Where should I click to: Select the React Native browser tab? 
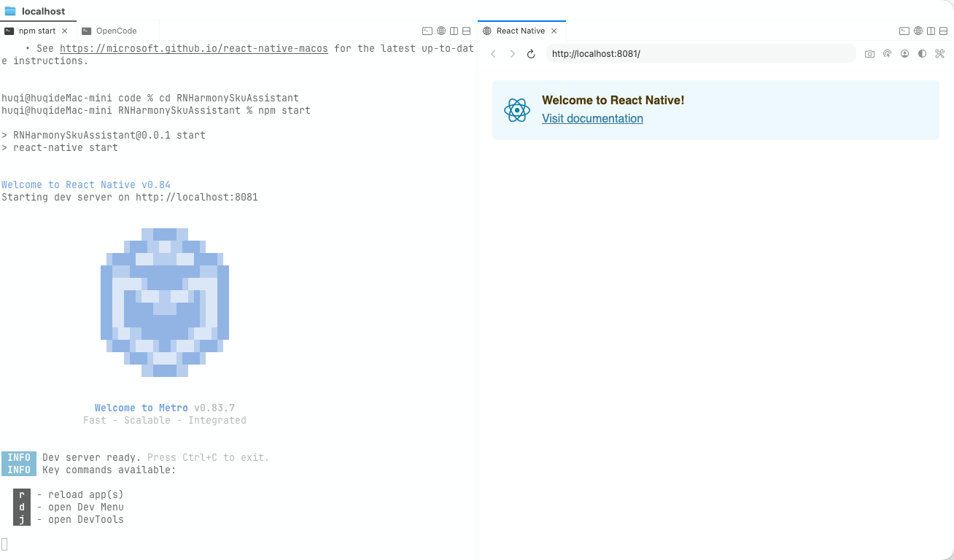[x=521, y=31]
